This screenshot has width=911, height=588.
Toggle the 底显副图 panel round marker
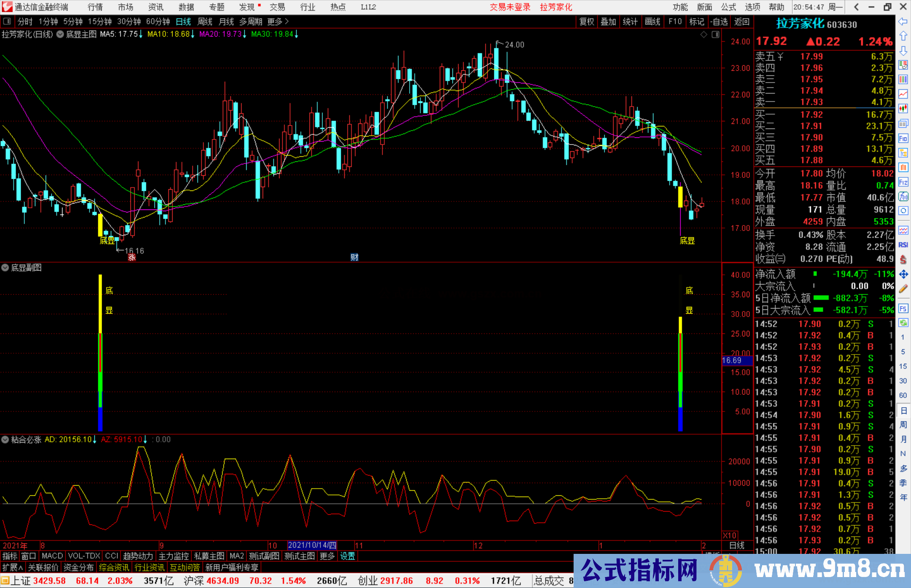click(5, 267)
